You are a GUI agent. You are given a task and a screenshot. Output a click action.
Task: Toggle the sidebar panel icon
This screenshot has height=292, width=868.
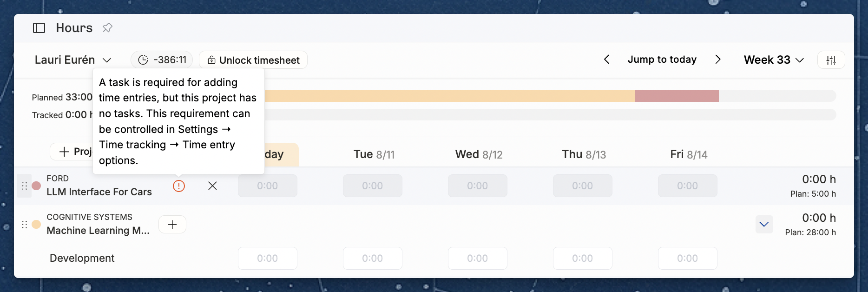39,28
